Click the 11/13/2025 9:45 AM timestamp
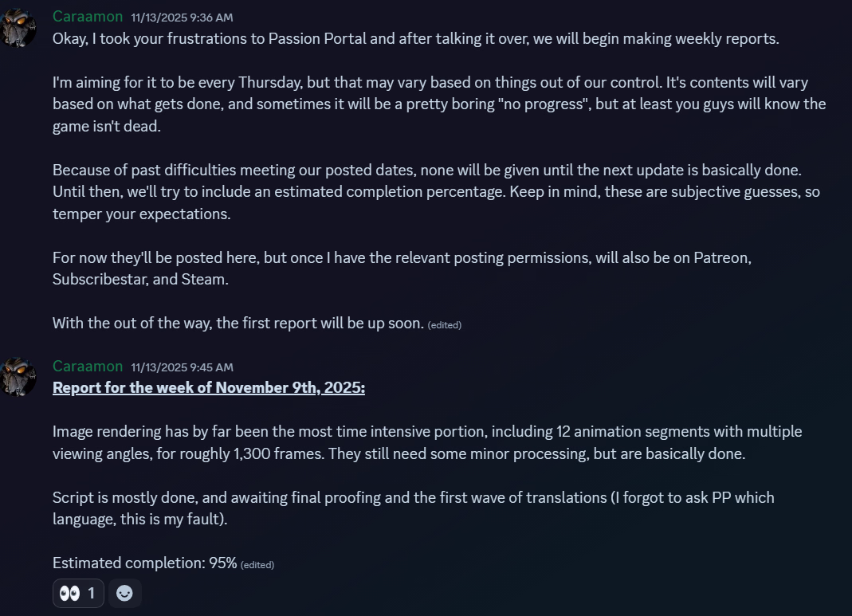Image resolution: width=852 pixels, height=616 pixels. click(182, 367)
